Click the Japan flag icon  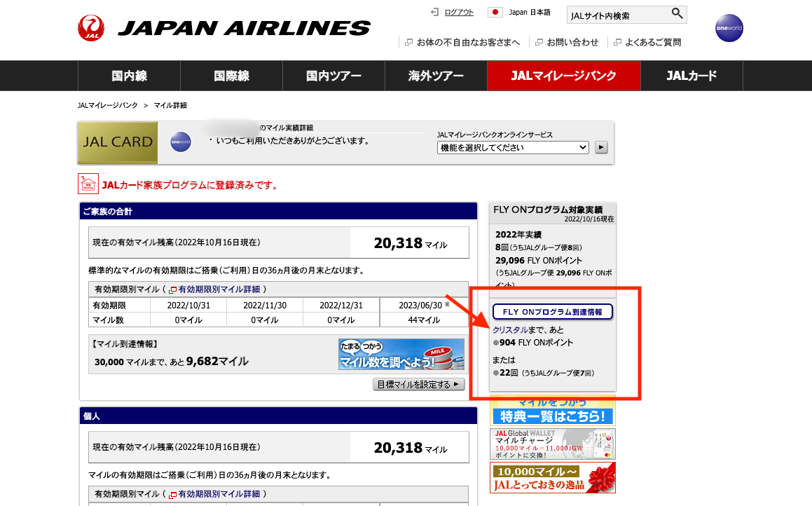pos(495,13)
